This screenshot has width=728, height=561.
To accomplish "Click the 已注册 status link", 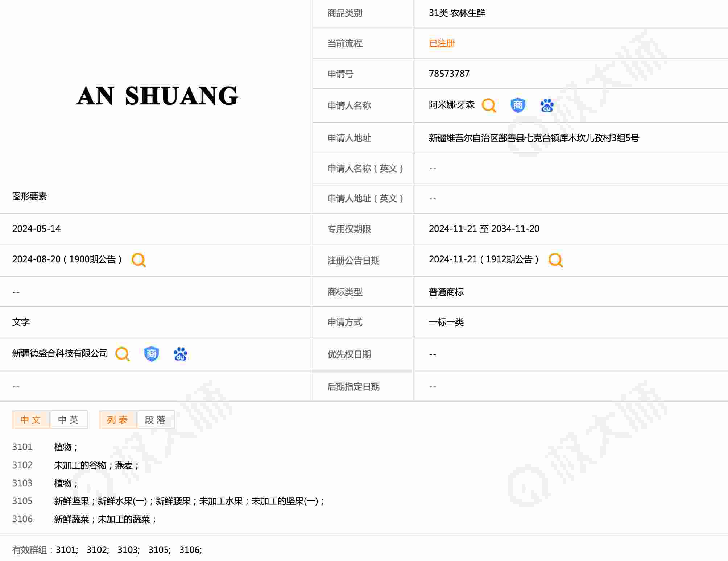I will click(x=442, y=43).
